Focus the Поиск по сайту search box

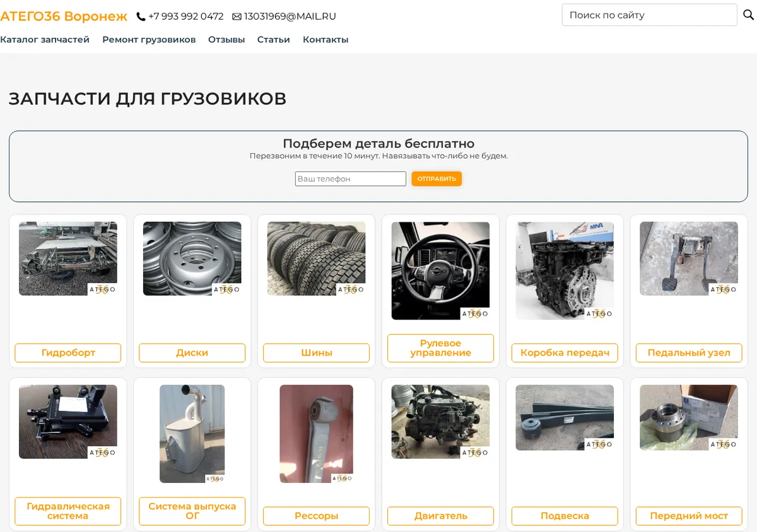tap(650, 15)
